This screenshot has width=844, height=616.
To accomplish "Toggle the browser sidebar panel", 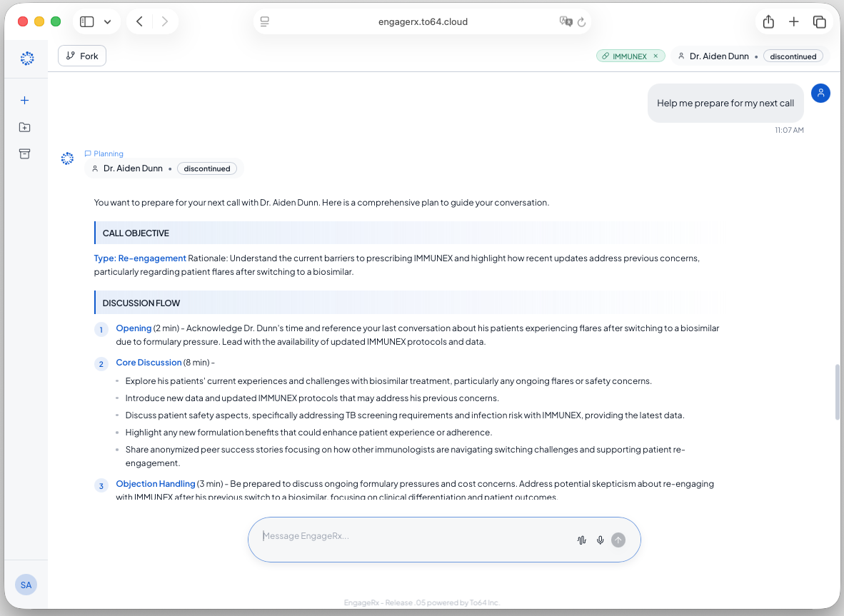I will click(86, 21).
